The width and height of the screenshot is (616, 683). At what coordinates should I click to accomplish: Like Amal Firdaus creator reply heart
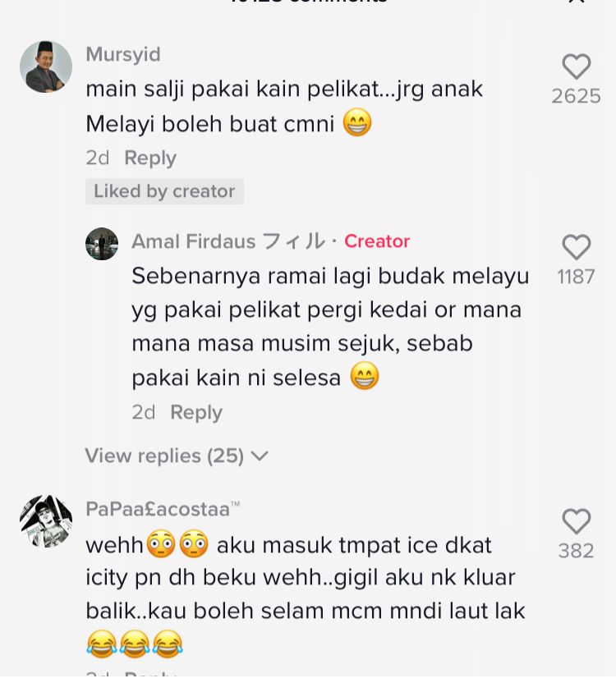point(577,247)
